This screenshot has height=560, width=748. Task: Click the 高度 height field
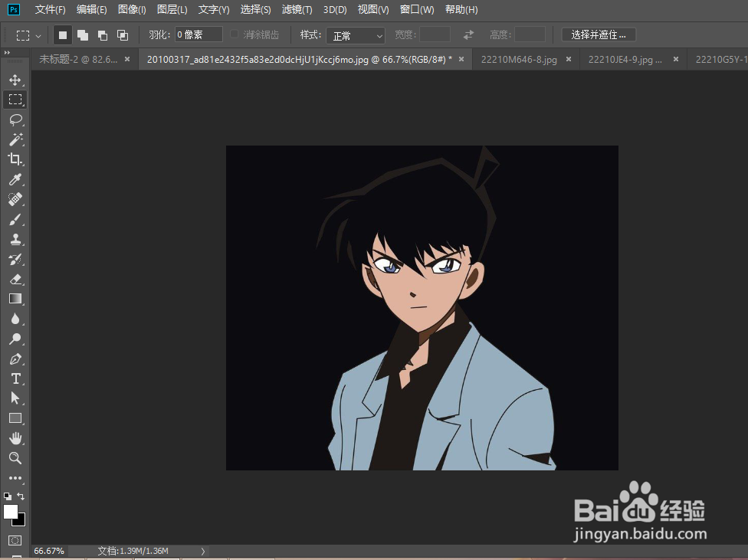530,34
